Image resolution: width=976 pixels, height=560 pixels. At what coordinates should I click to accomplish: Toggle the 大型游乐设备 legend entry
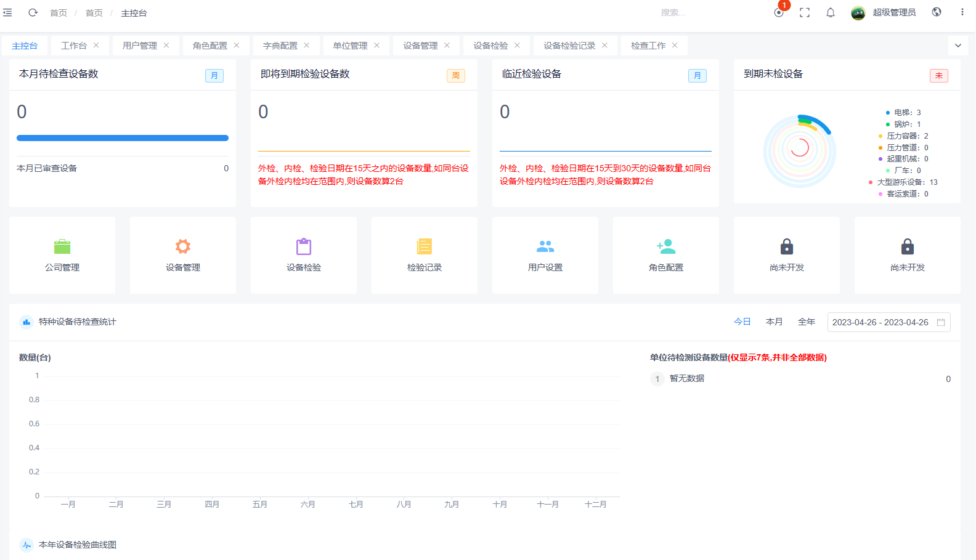pos(903,182)
